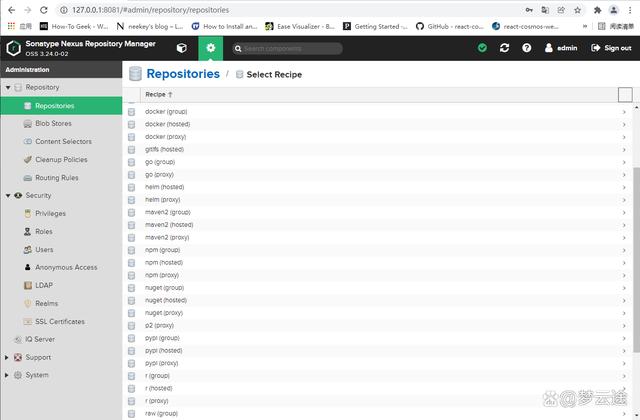Click the Repositories breadcrumb heading
640x420 pixels.
pos(183,74)
